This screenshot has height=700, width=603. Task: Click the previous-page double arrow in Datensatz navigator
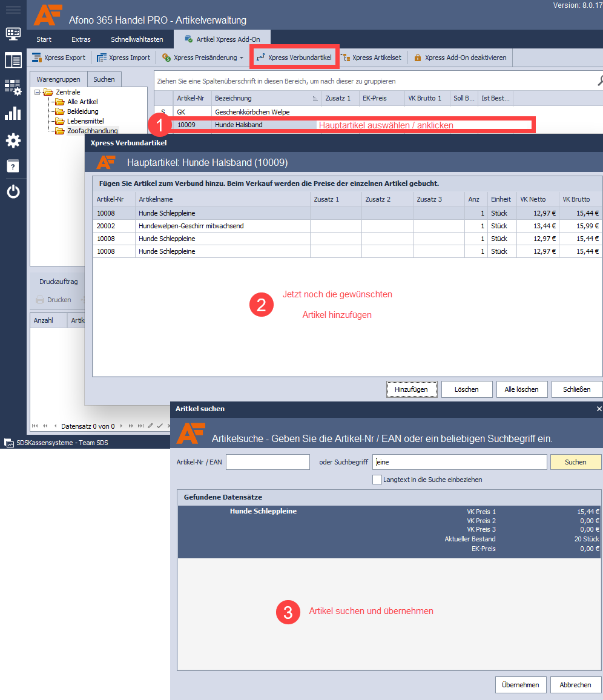pyautogui.click(x=45, y=426)
